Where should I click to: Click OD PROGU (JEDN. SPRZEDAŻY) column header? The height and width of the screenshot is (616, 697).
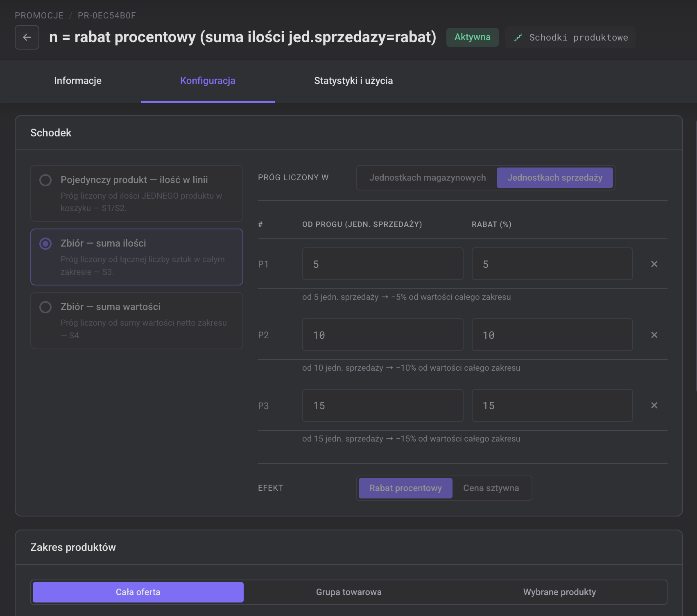coord(362,224)
